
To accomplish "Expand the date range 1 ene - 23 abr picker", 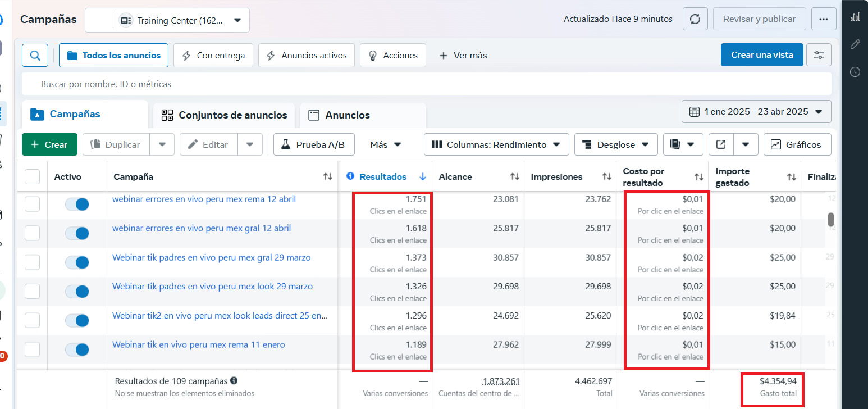I will pyautogui.click(x=756, y=111).
